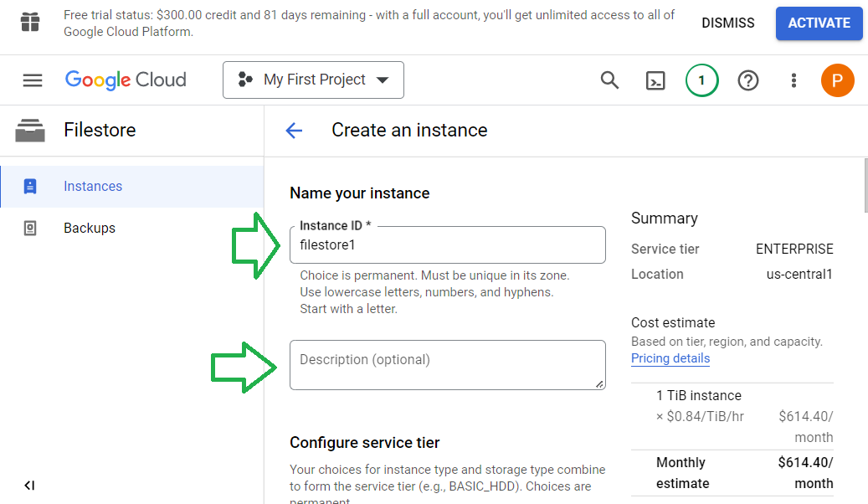Click the Monthly estimate label
The height and width of the screenshot is (504, 868).
click(682, 473)
